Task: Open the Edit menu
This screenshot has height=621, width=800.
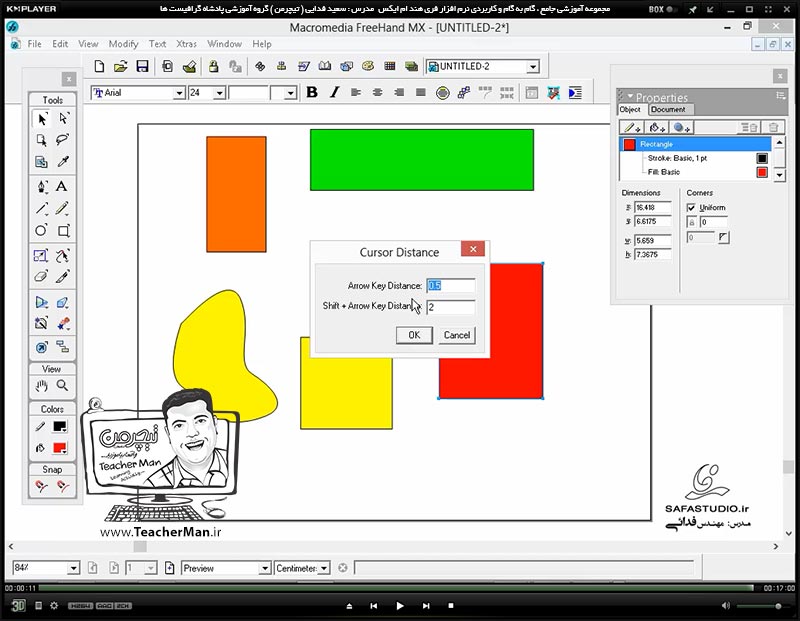Action: coord(60,44)
